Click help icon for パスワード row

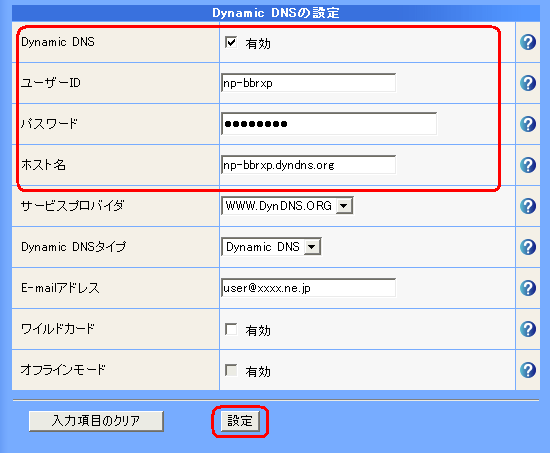coord(528,124)
